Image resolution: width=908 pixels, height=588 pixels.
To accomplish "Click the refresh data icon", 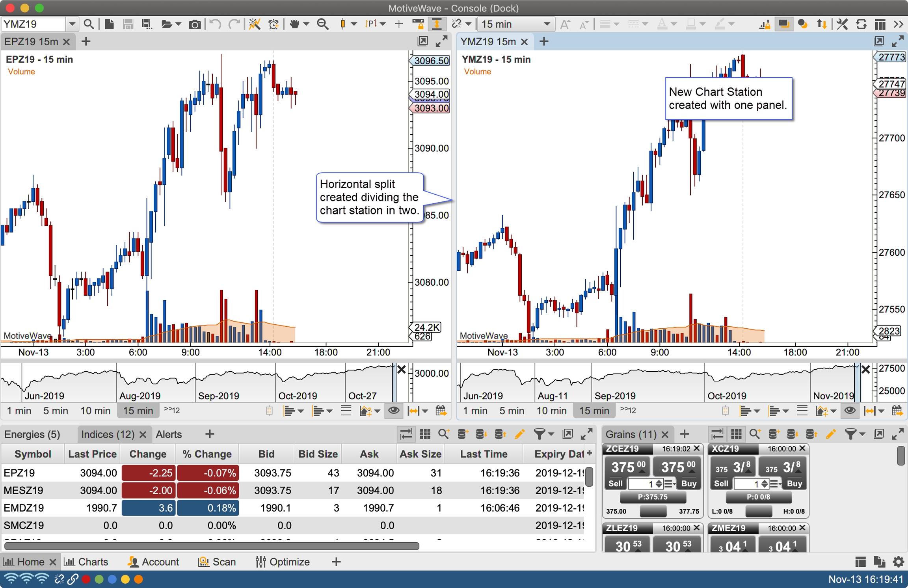I will [861, 24].
